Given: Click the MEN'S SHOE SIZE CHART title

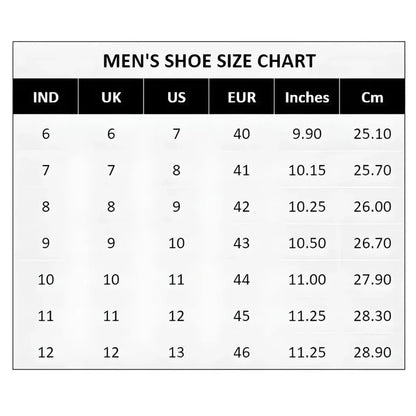Looking at the screenshot, I should [x=209, y=61].
